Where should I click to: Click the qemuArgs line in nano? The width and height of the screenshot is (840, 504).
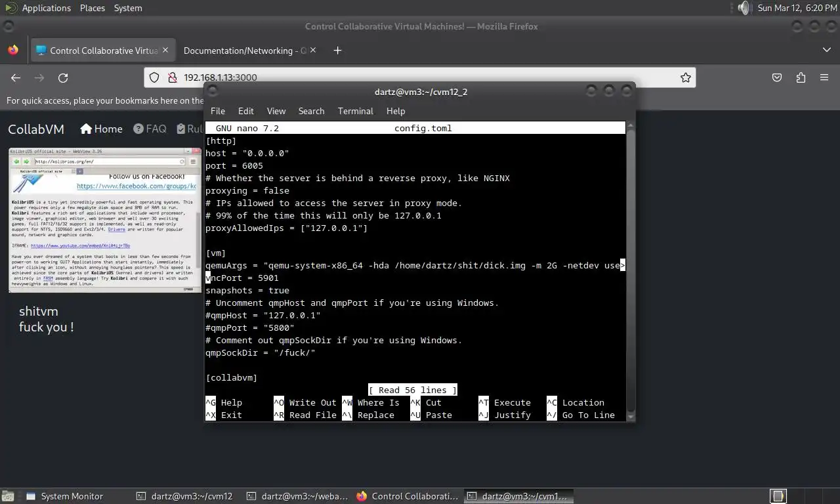coord(415,265)
